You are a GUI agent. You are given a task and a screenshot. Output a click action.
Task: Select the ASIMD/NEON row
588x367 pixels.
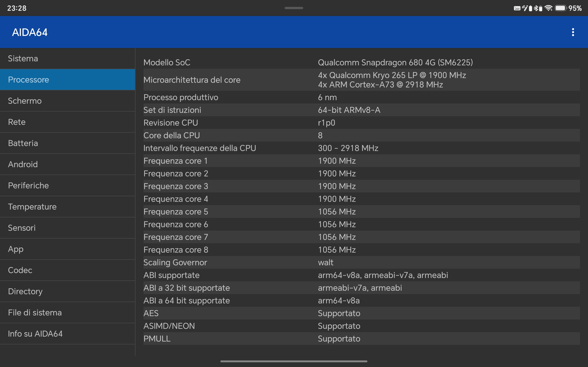[x=361, y=326]
